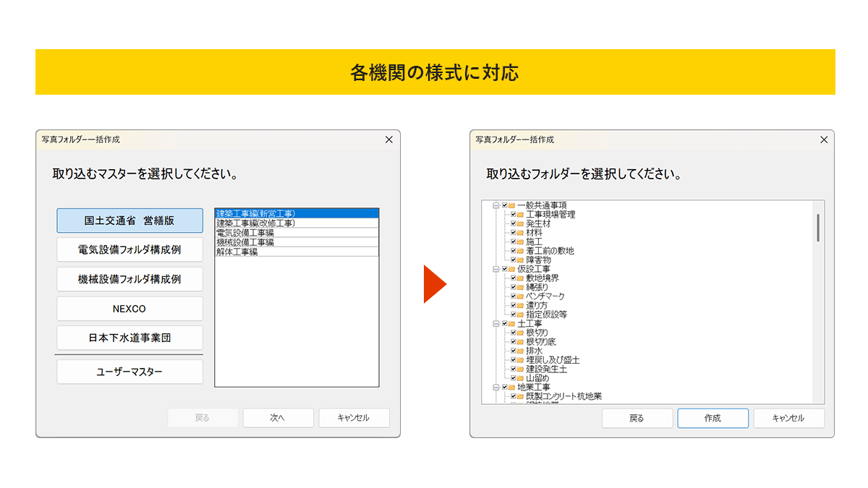Click the folder icon for 工事現場管理
This screenshot has width=868, height=488.
520,215
